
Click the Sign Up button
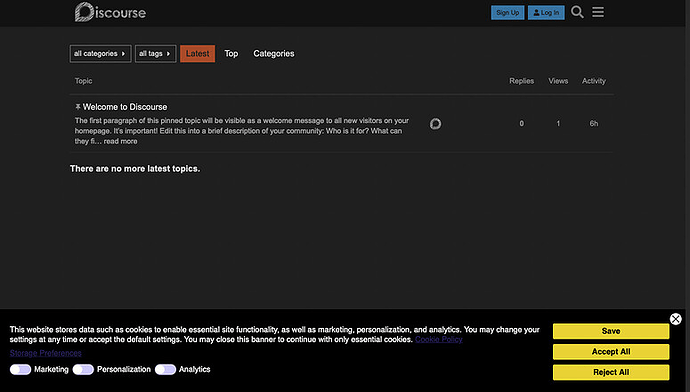tap(507, 13)
